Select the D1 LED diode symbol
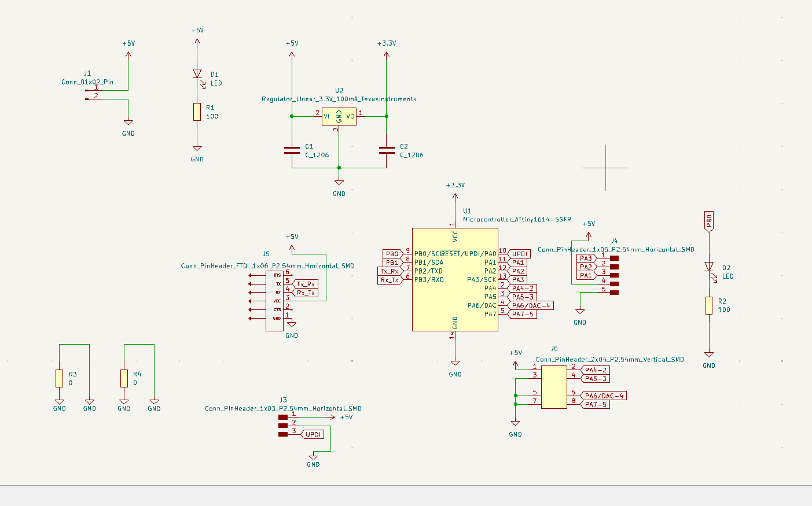 pos(197,74)
